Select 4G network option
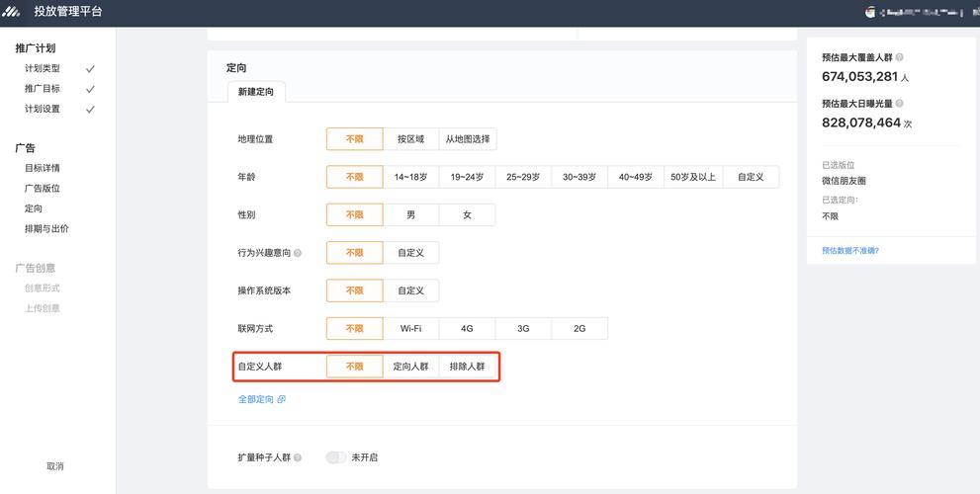The height and width of the screenshot is (494, 980). tap(467, 328)
